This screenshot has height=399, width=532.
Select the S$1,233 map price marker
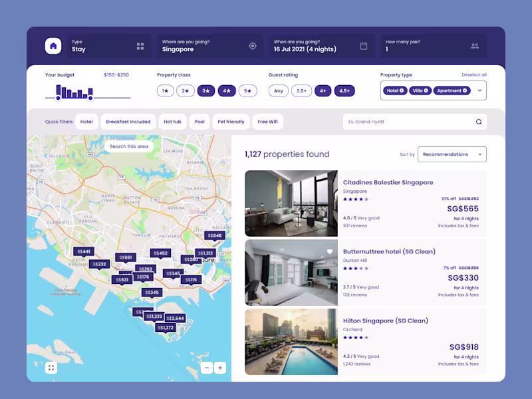click(154, 317)
